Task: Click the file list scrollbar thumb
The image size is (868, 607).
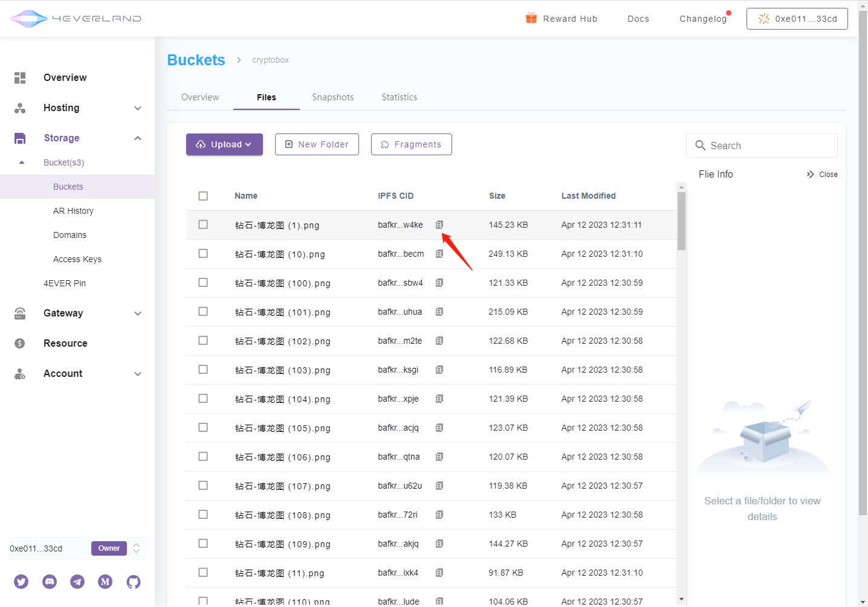Action: pos(682,221)
